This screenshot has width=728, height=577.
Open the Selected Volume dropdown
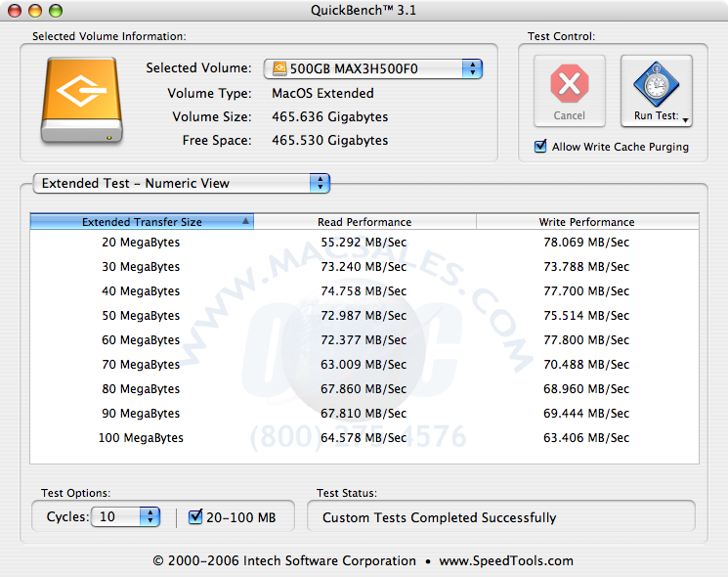click(373, 68)
